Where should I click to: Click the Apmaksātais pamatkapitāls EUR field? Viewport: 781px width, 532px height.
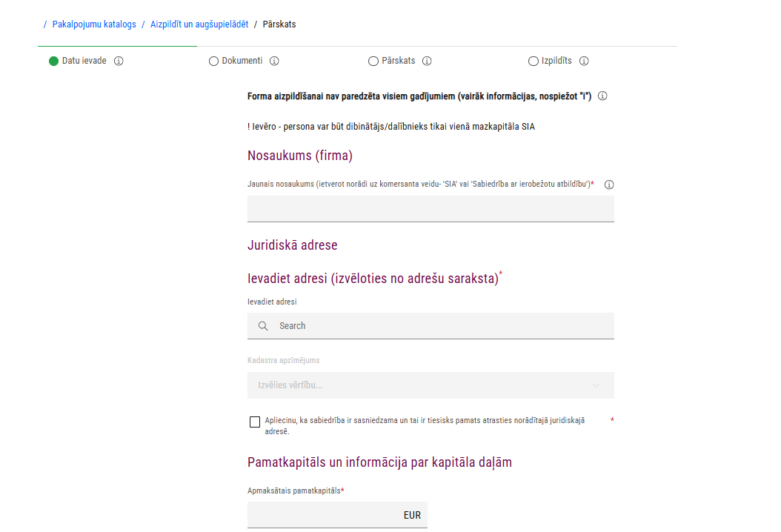pyautogui.click(x=326, y=515)
